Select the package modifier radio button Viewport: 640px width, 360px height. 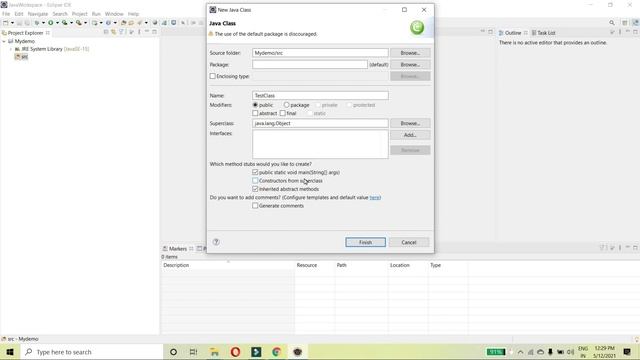[x=287, y=105]
